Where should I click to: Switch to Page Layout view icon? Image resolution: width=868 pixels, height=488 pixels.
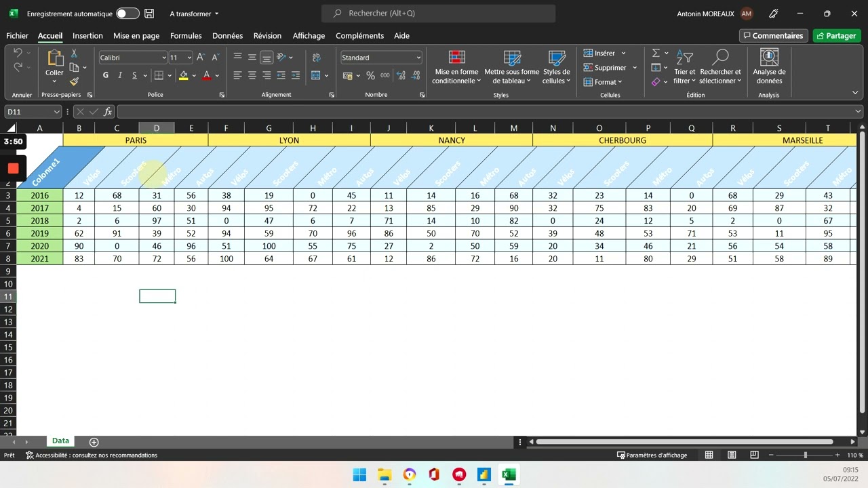[731, 455]
